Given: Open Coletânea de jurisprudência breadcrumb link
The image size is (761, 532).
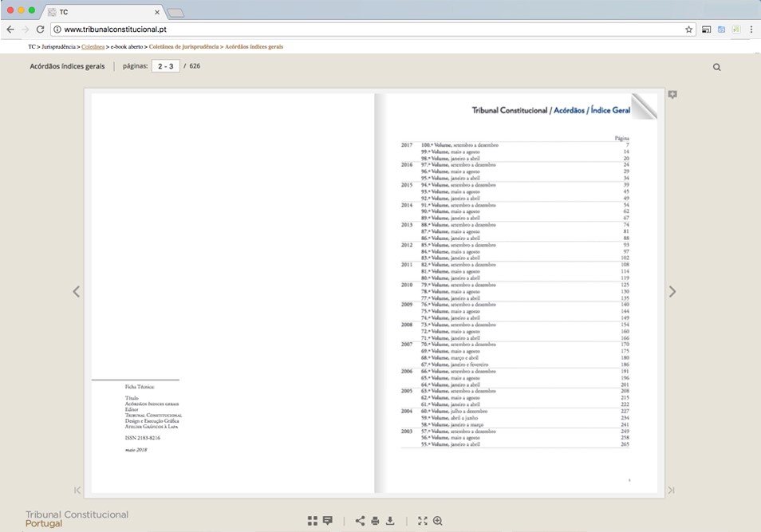Looking at the screenshot, I should tap(183, 47).
